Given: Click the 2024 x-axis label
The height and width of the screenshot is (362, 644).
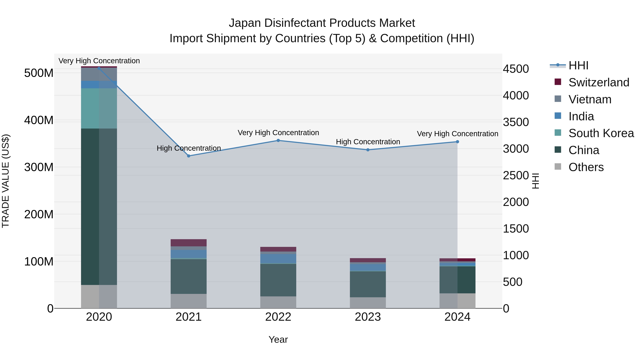Looking at the screenshot, I should click(457, 317).
